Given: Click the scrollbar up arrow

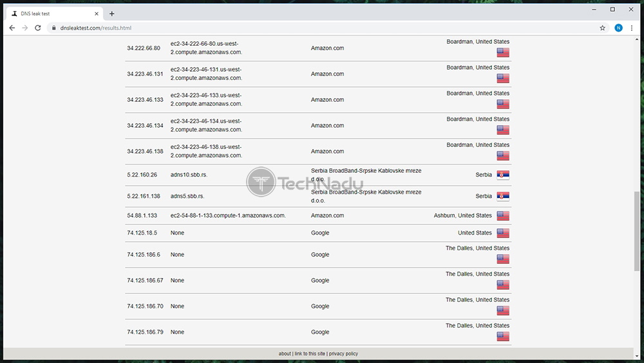Looking at the screenshot, I should [637, 39].
